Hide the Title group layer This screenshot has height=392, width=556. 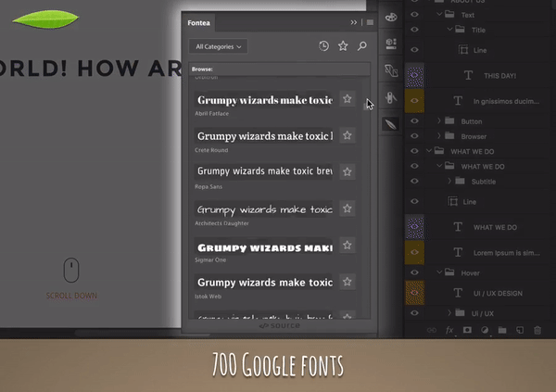(414, 30)
